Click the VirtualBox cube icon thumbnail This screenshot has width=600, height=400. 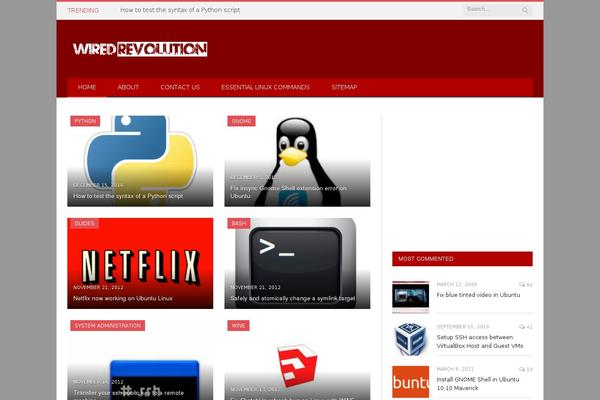click(x=411, y=339)
